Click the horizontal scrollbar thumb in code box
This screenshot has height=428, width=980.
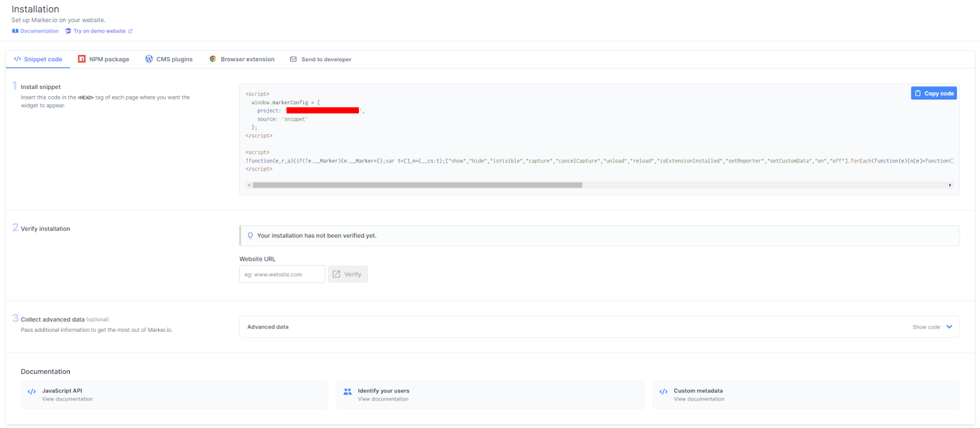click(417, 185)
